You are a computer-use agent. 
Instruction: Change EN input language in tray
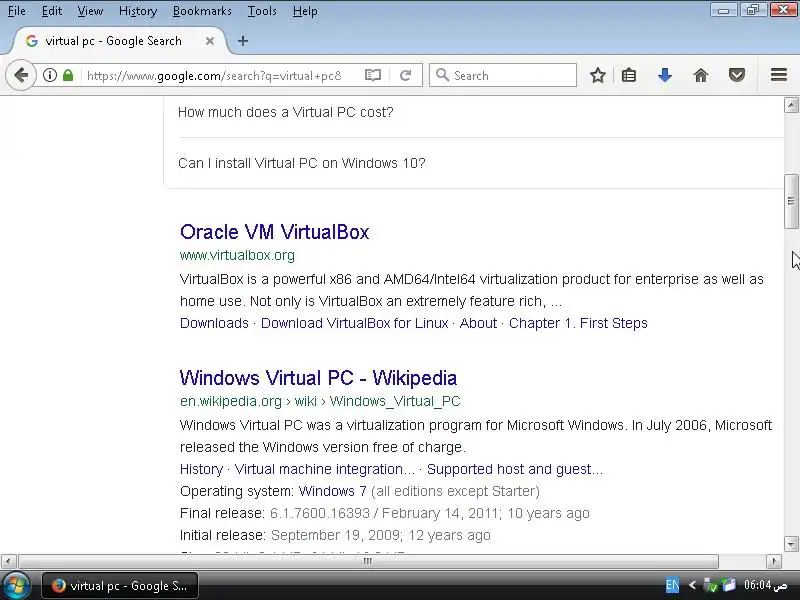[x=672, y=585]
